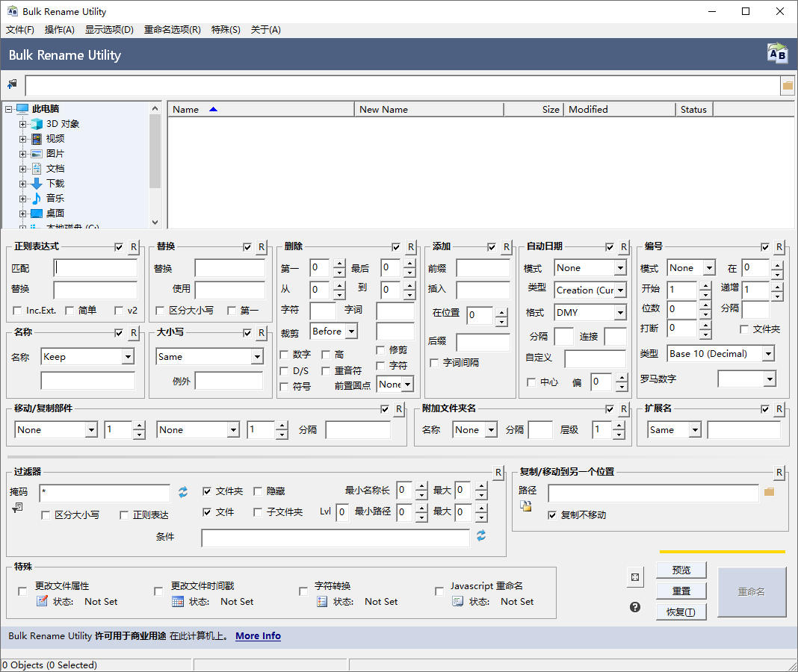Open the 自动日期 模式 None dropdown
This screenshot has height=672, width=798.
pos(619,267)
